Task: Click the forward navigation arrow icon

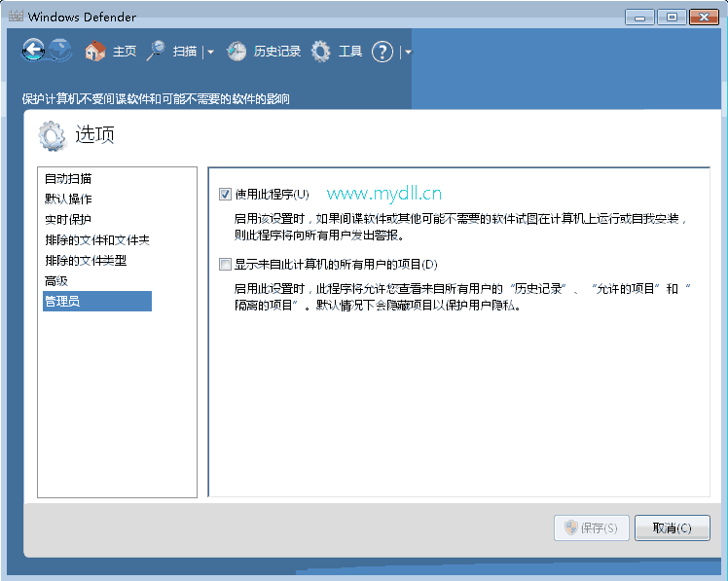Action: 60,50
